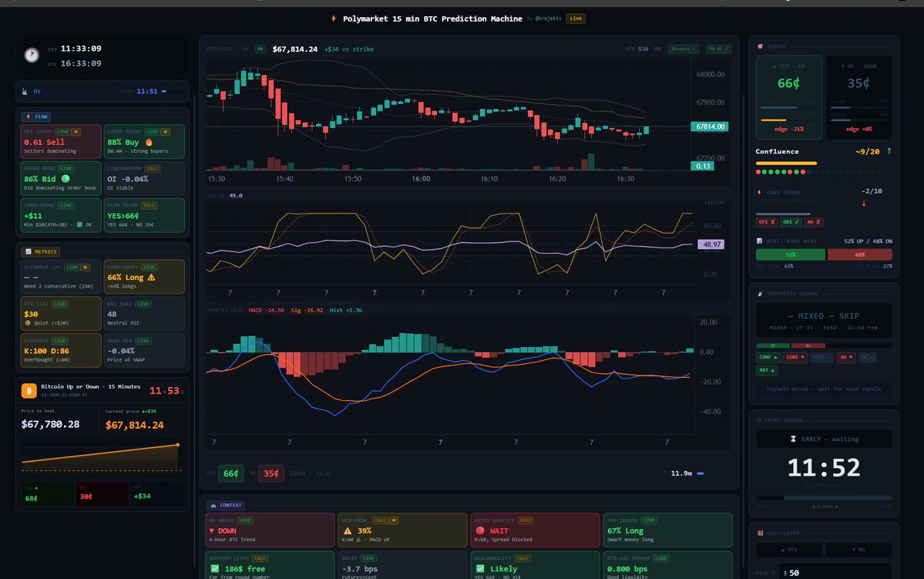Toggle the small checkbox before OK in Candlemove

pyautogui.click(x=79, y=224)
